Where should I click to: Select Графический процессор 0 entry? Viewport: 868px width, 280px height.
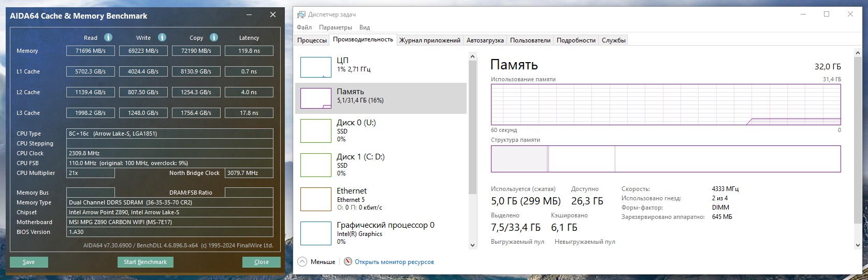click(381, 233)
